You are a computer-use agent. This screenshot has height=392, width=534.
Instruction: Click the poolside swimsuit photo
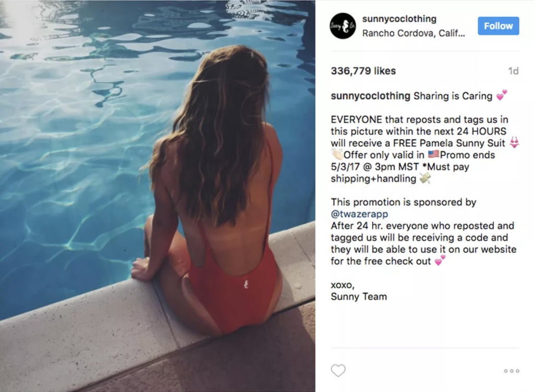click(157, 196)
